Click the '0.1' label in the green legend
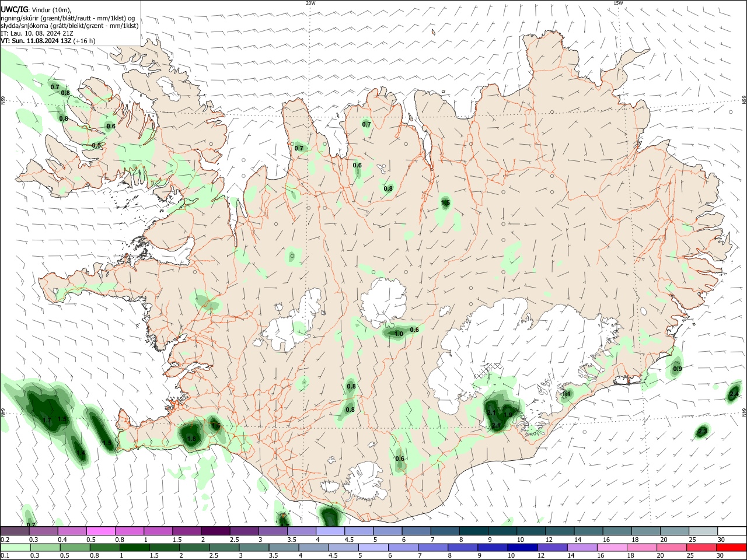747x560 pixels. pyautogui.click(x=5, y=556)
